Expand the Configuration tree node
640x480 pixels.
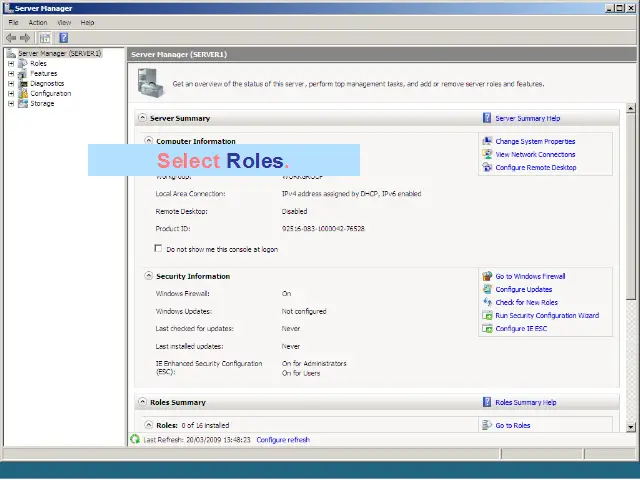click(11, 93)
